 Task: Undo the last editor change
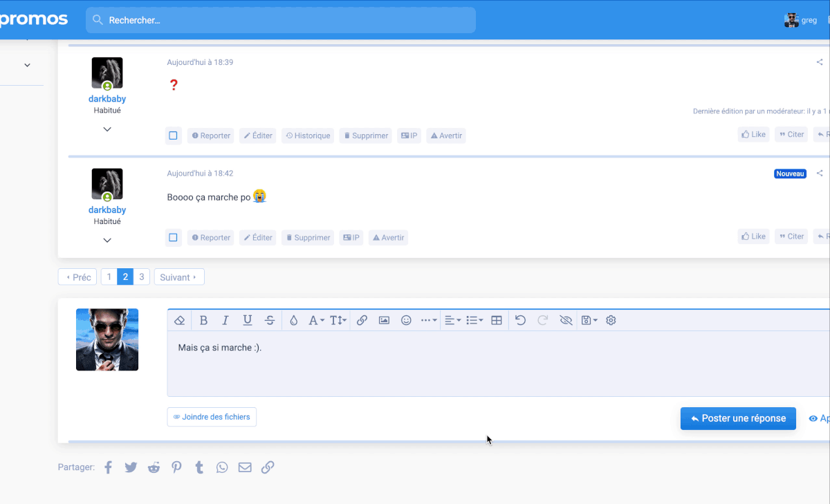[x=521, y=320]
